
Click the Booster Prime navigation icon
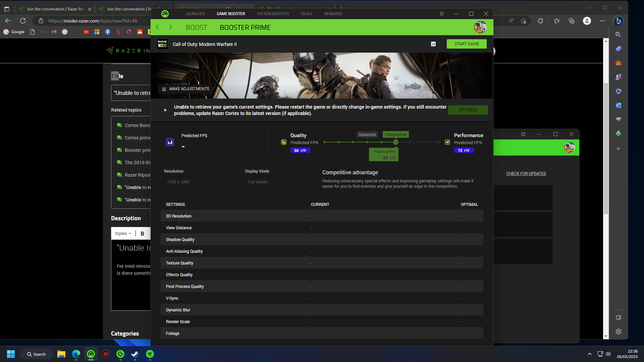(245, 27)
